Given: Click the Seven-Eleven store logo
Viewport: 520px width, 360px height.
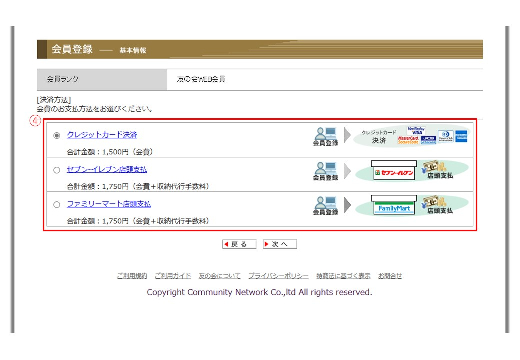Looking at the screenshot, I should (394, 171).
